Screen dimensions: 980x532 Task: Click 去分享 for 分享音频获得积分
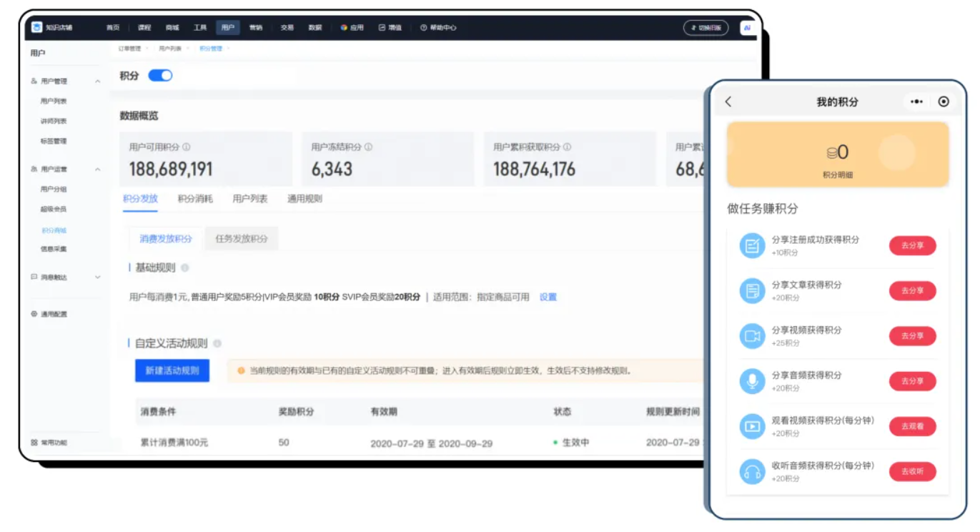coord(913,381)
